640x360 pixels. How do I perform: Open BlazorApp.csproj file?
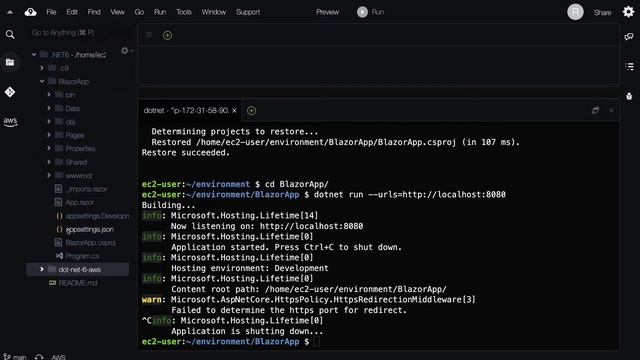90,243
